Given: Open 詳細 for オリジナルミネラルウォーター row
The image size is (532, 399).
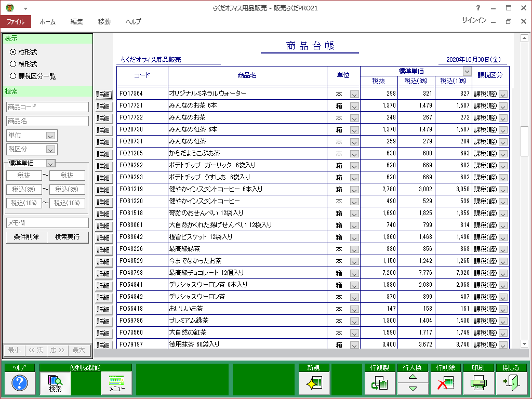Looking at the screenshot, I should (103, 95).
